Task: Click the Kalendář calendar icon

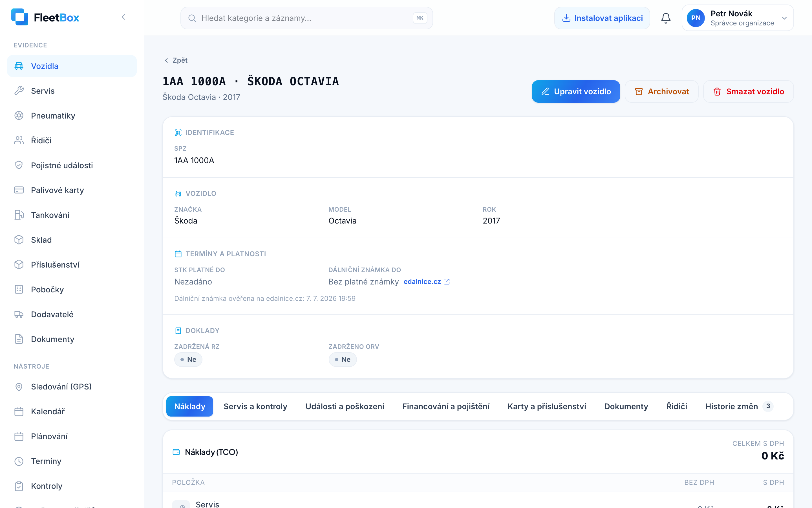Action: point(19,411)
